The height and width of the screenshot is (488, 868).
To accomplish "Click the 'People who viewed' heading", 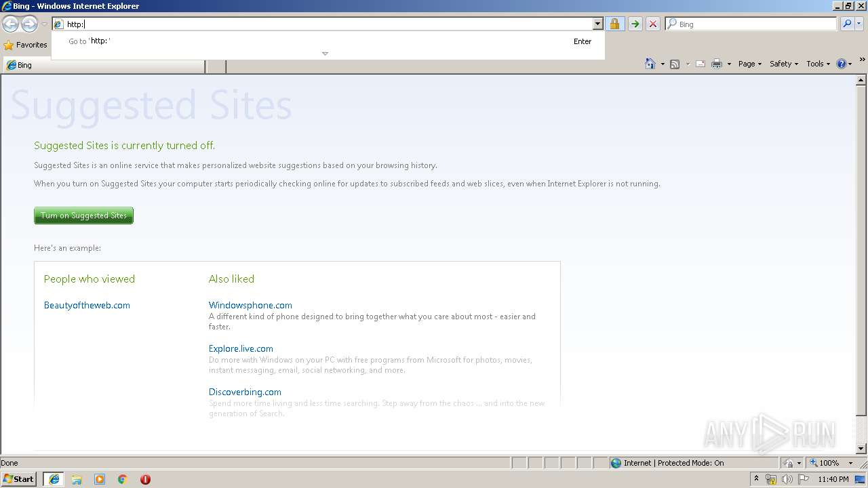I will click(90, 279).
